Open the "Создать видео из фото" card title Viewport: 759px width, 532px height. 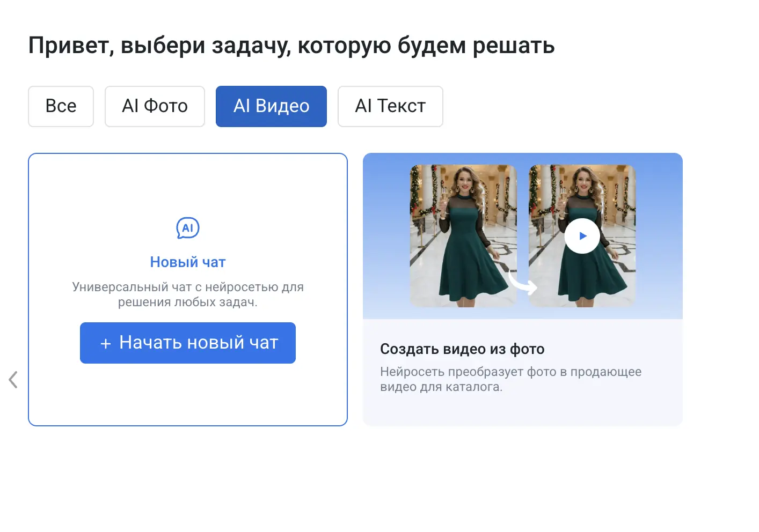[462, 349]
